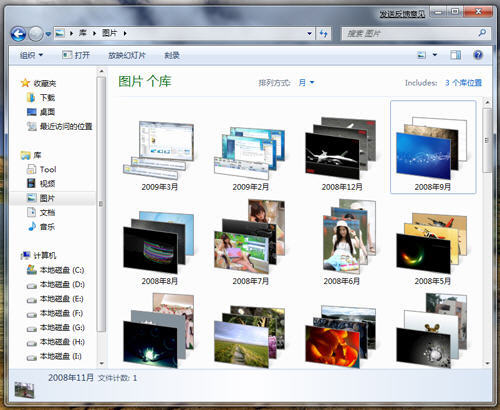
Task: Select the 2008年9月 photo stack
Action: tap(433, 147)
